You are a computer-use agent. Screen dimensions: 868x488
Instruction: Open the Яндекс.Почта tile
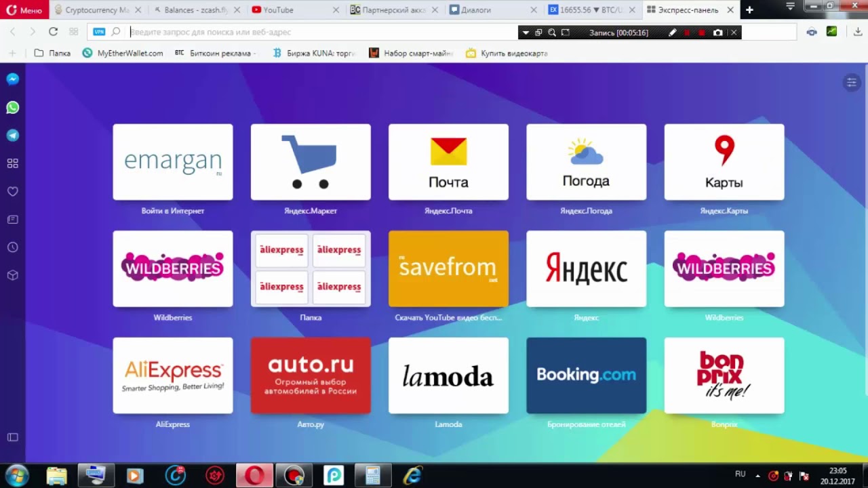point(448,162)
